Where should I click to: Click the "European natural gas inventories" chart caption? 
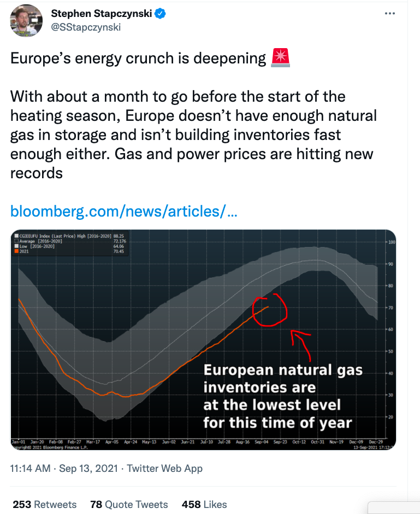pyautogui.click(x=282, y=396)
